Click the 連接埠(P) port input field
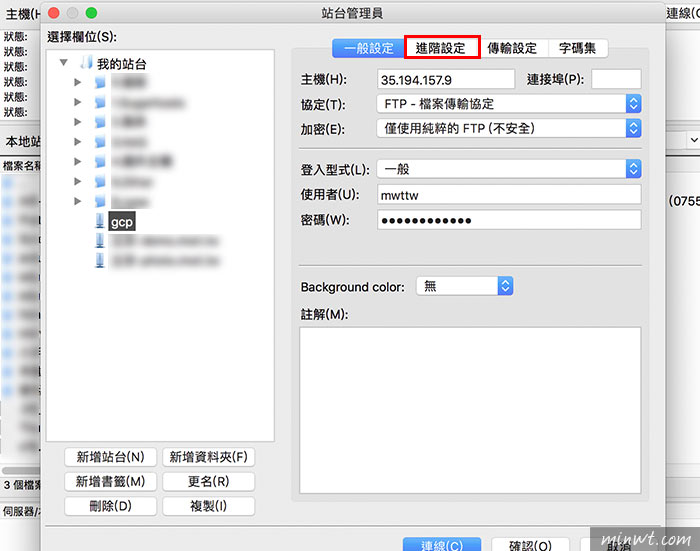The width and height of the screenshot is (700, 551). click(616, 79)
